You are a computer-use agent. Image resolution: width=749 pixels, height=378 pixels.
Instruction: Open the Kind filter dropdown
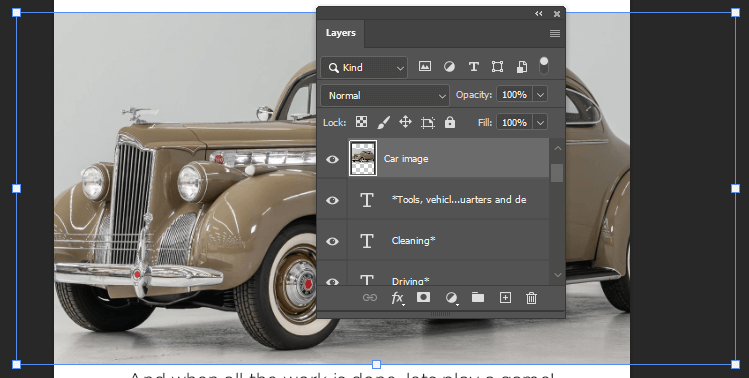[x=364, y=67]
